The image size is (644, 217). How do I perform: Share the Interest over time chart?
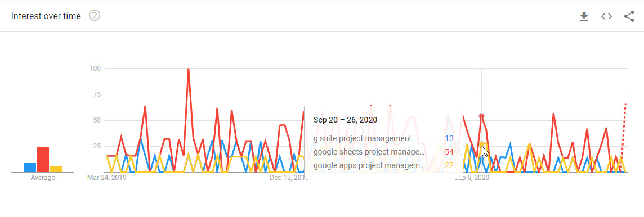(629, 16)
